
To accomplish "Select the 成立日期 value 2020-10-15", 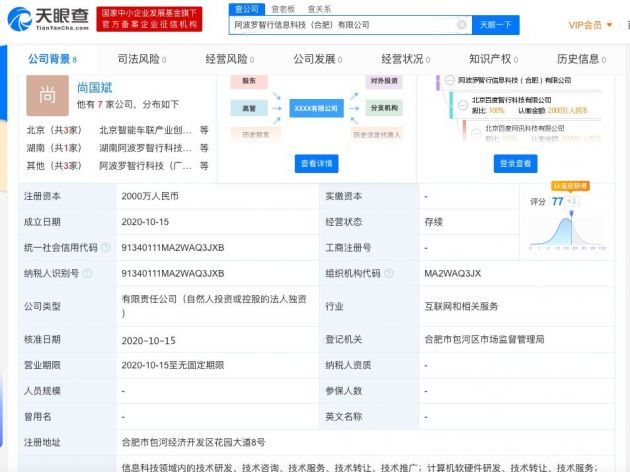I will pyautogui.click(x=145, y=222).
